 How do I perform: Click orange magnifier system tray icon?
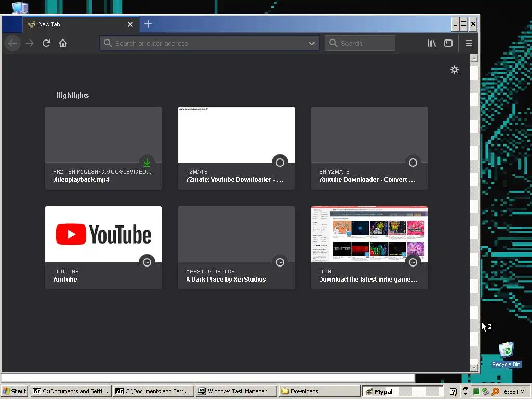pyautogui.click(x=495, y=392)
